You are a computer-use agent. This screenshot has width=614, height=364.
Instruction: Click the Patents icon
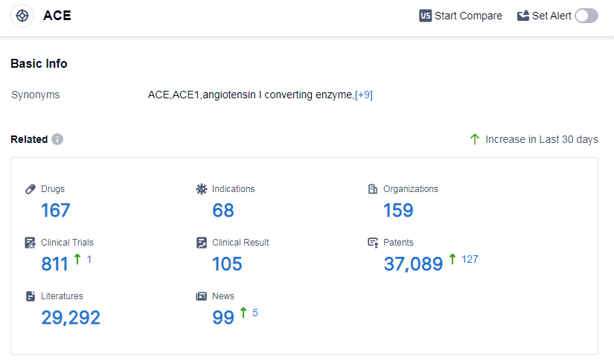[x=373, y=243]
